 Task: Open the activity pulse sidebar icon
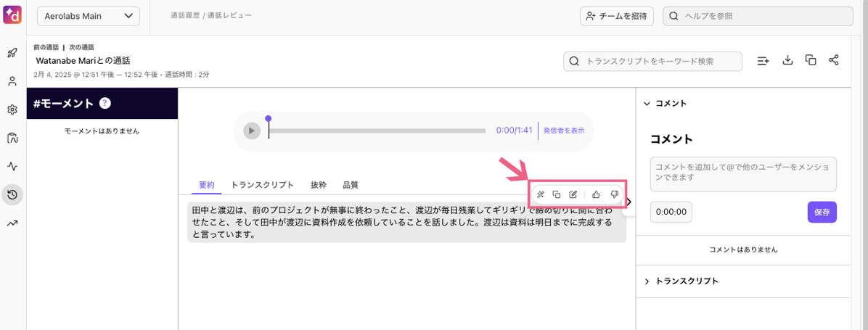click(12, 166)
